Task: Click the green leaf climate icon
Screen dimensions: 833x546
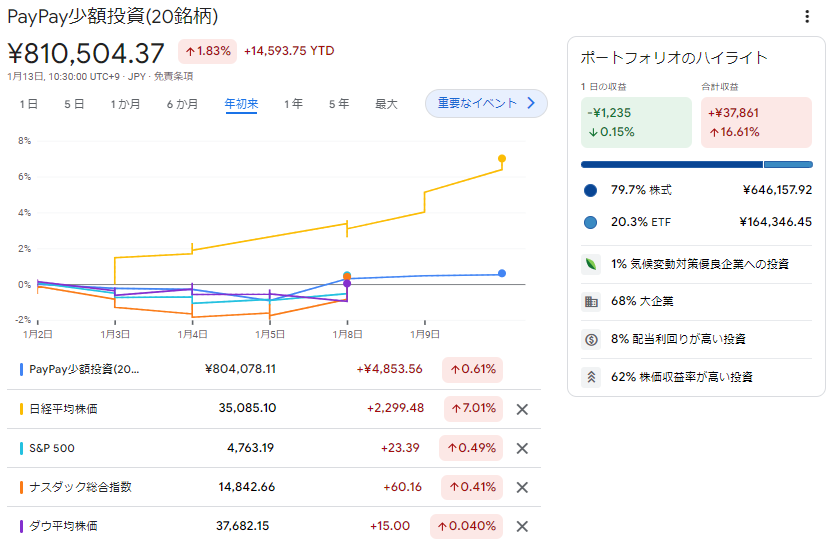Action: 590,264
